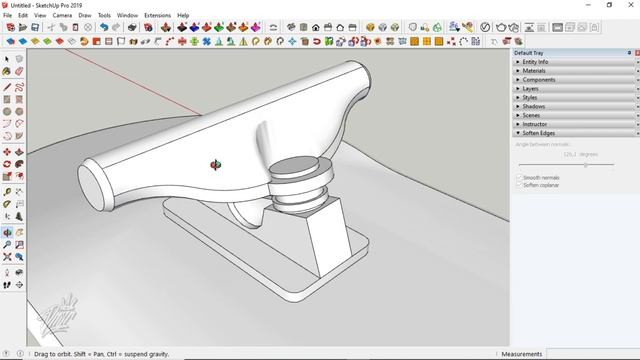Click the status bar info circle icon
This screenshot has width=640, height=360.
[x=20, y=354]
